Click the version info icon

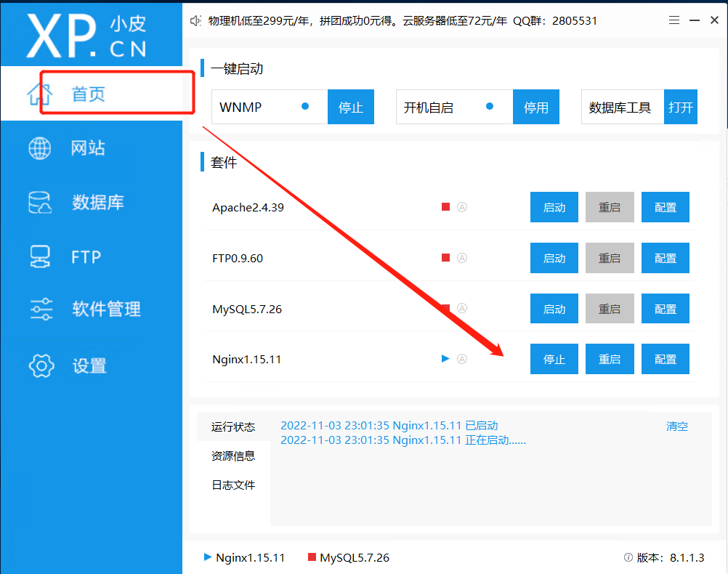point(628,558)
